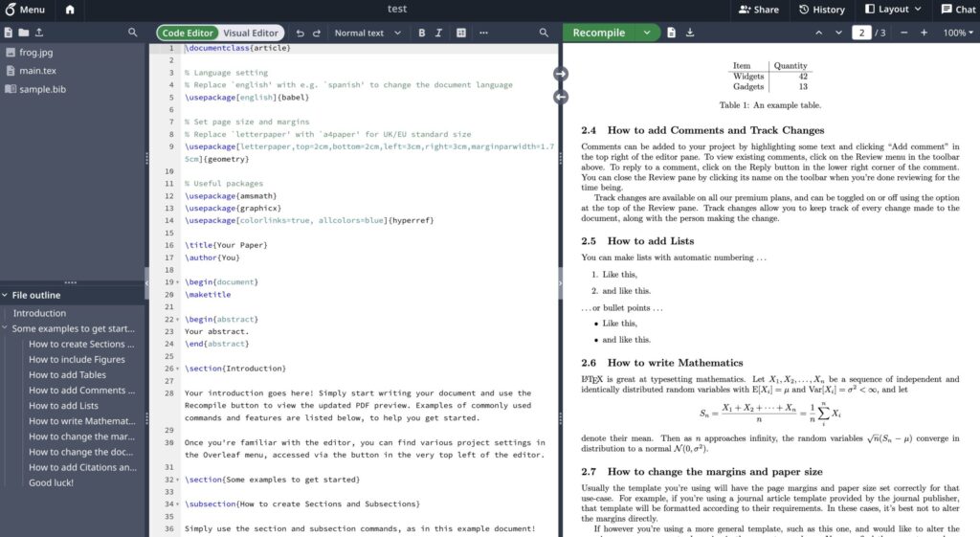Download the compiled PDF
The height and width of the screenshot is (537, 980).
pyautogui.click(x=690, y=33)
